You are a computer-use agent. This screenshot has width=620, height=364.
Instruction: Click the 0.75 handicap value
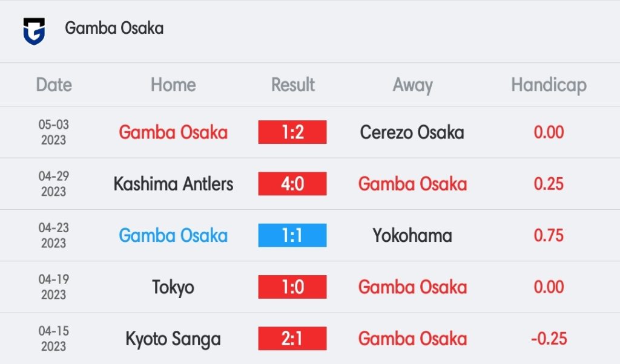coord(549,236)
